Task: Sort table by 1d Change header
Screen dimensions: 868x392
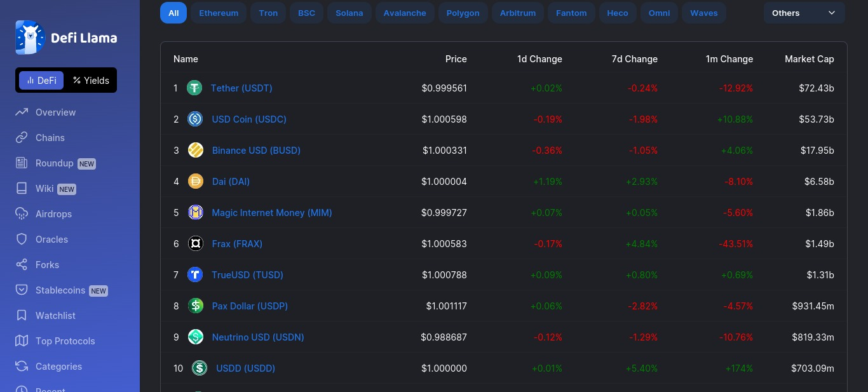Action: [539, 58]
